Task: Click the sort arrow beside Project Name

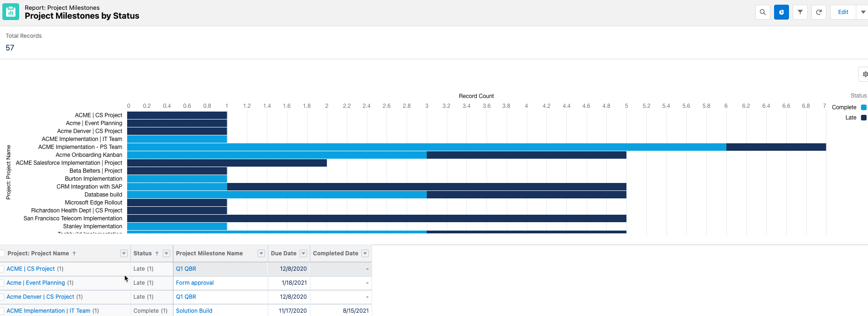Action: pyautogui.click(x=74, y=253)
